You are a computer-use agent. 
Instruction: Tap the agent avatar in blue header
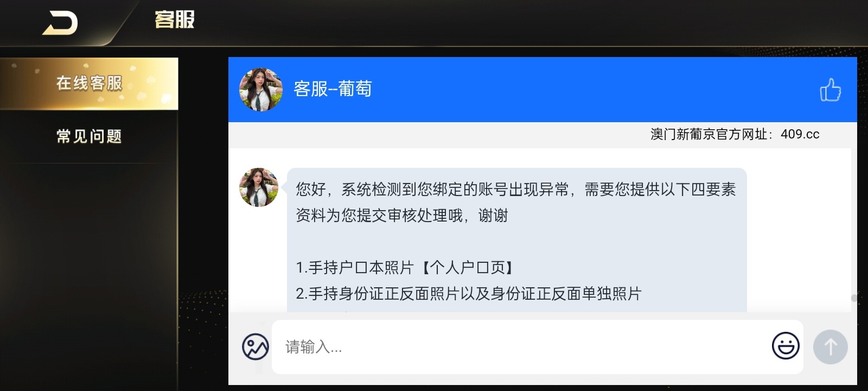(x=261, y=90)
